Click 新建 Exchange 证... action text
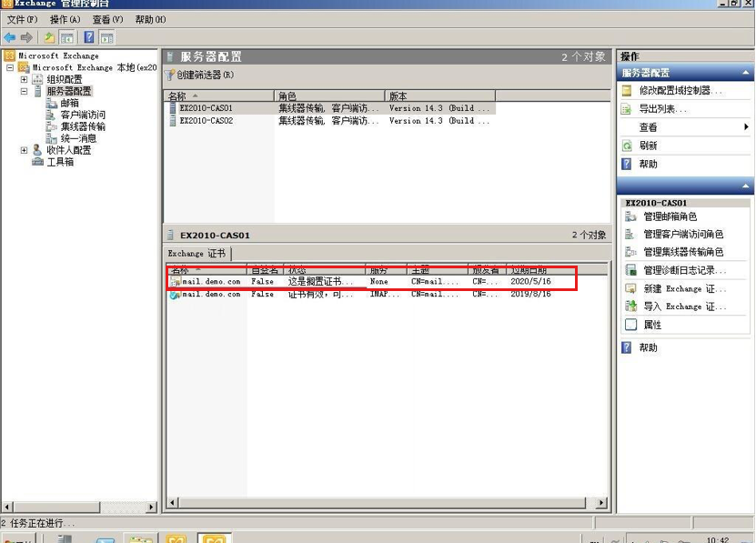 (x=685, y=288)
